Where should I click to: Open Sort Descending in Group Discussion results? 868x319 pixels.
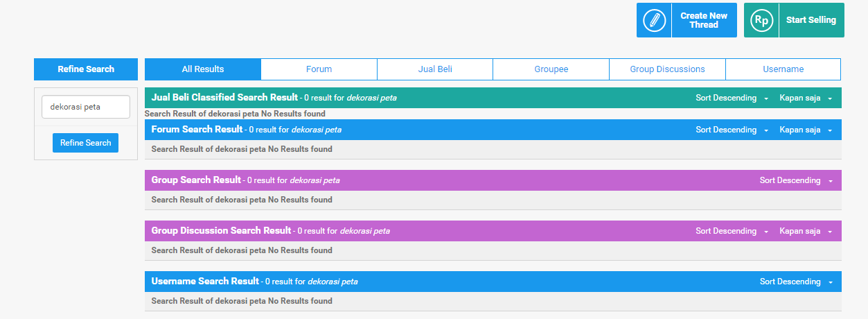[x=732, y=232]
